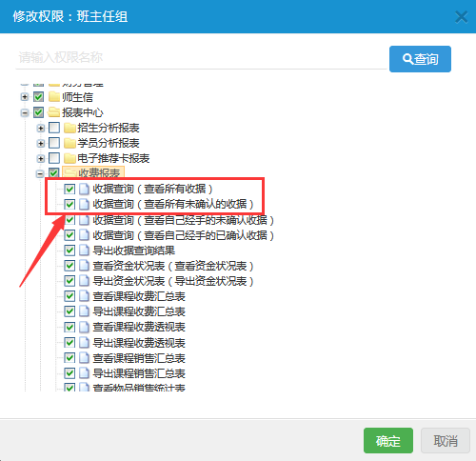The image size is (476, 461).
Task: Click the 电子推荐卡报表 folder icon
Action: 69,158
